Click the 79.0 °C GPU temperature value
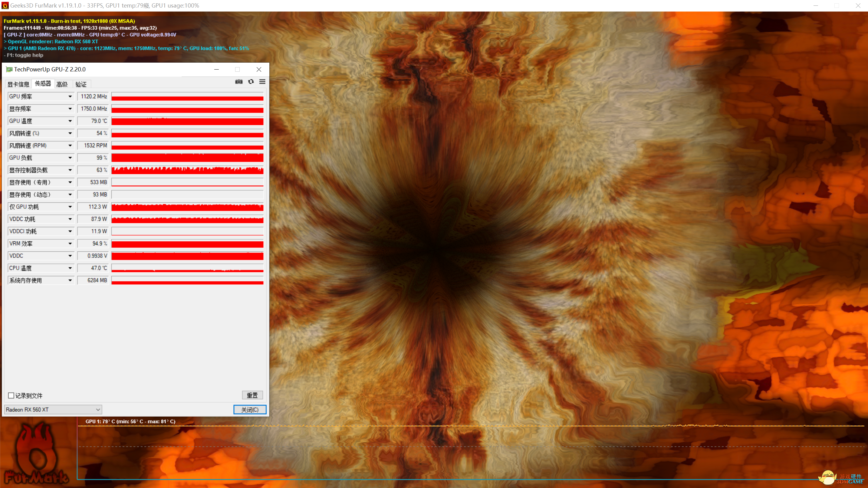Image resolution: width=868 pixels, height=488 pixels. tap(93, 121)
